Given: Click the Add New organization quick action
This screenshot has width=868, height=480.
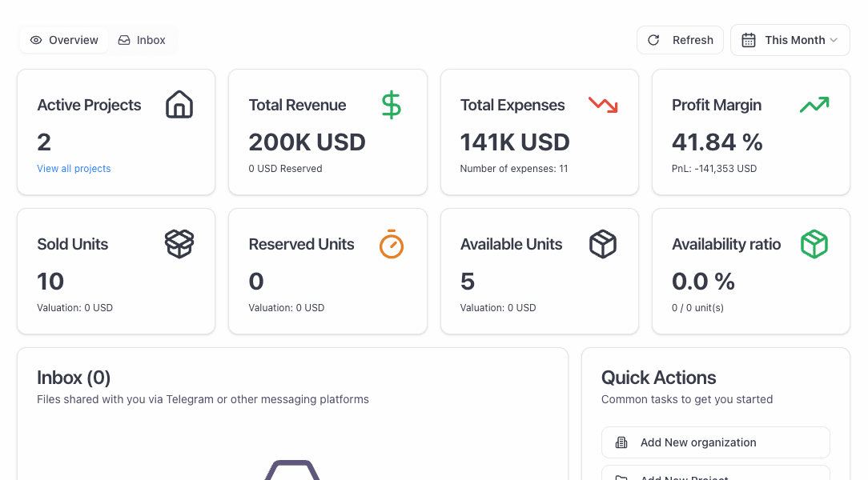Looking at the screenshot, I should (715, 442).
